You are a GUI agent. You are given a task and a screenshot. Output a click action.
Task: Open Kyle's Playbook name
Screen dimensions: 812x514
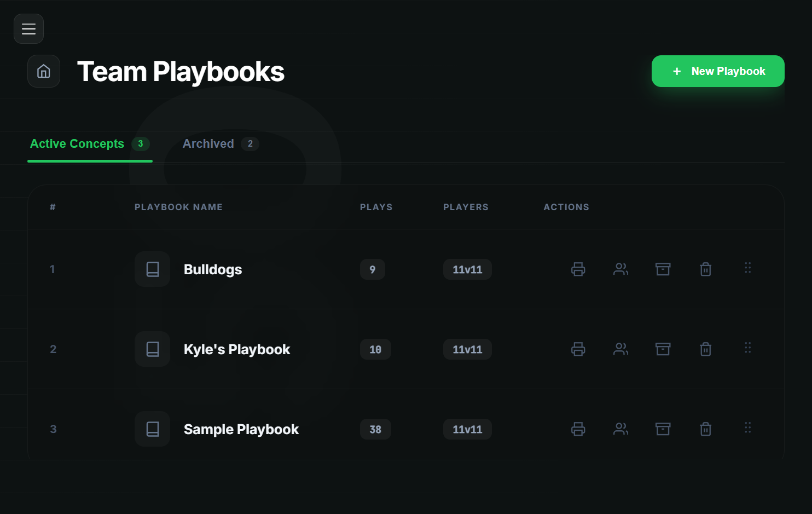pos(237,349)
